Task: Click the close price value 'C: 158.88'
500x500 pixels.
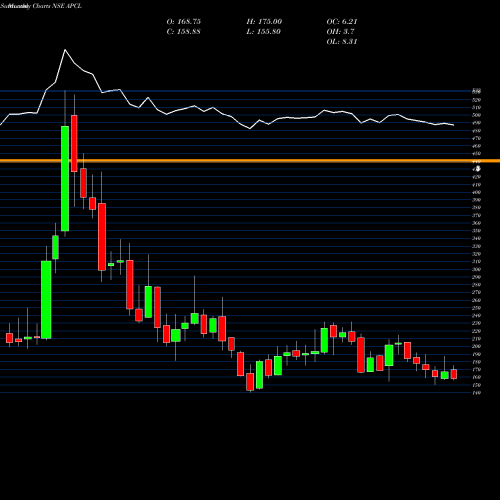Action: click(183, 32)
